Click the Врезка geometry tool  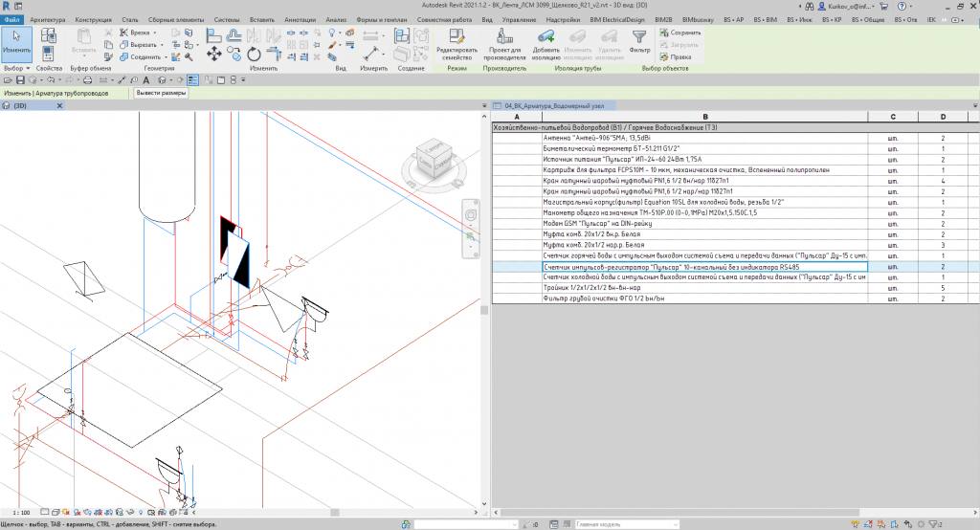[x=135, y=33]
